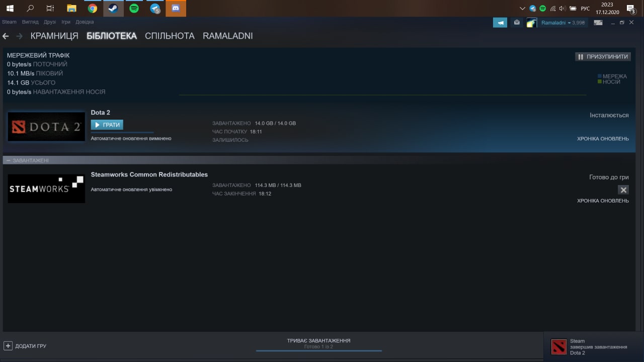Click the Telegram tray icon

(x=533, y=9)
